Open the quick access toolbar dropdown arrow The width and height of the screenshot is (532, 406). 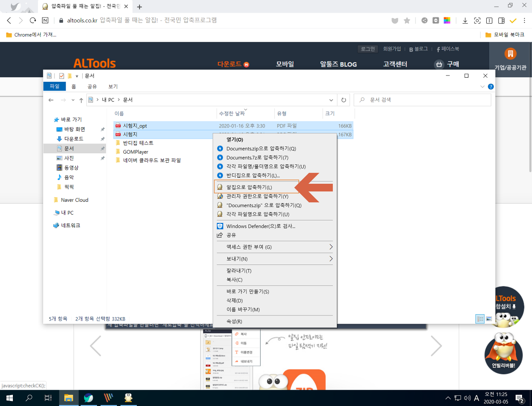point(77,76)
